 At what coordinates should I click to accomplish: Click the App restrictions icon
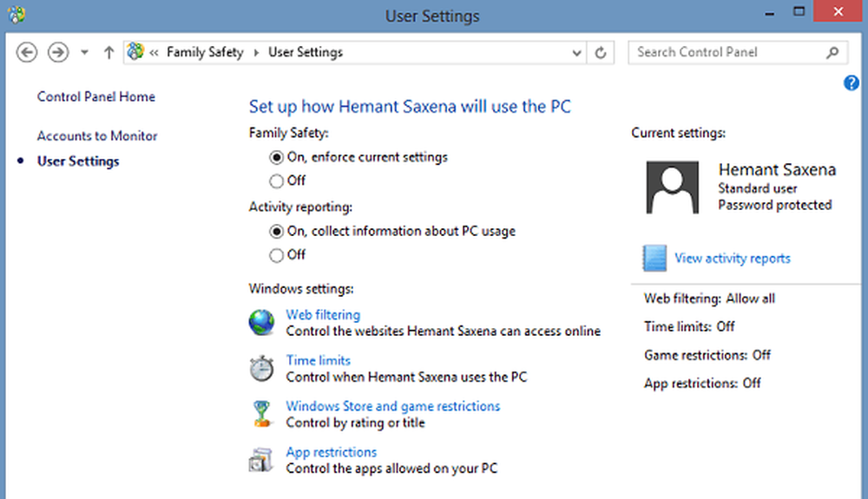(x=261, y=459)
